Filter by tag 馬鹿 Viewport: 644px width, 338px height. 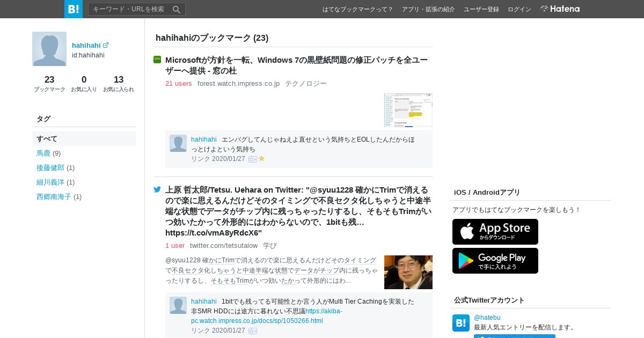(x=43, y=153)
